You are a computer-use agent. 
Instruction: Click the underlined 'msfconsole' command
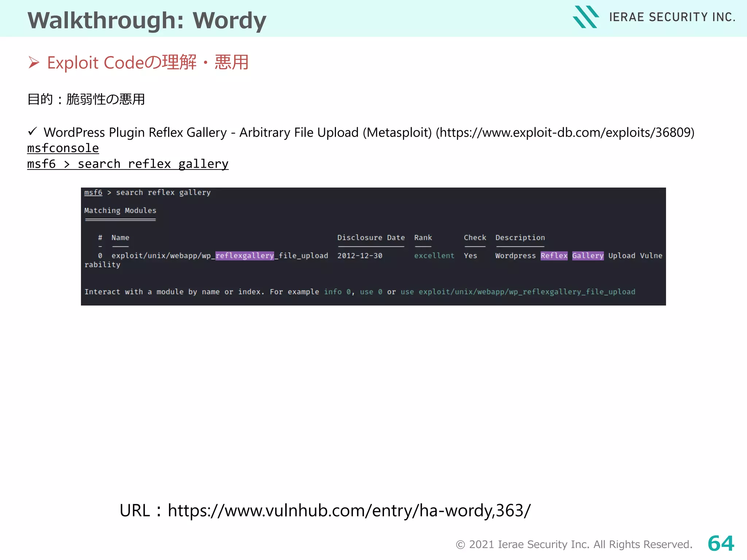click(63, 148)
